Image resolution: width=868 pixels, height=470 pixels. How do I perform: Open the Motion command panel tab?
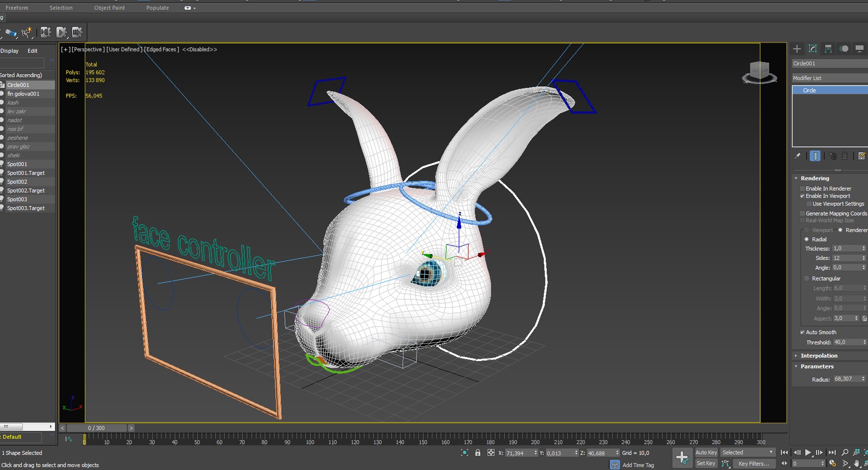844,49
